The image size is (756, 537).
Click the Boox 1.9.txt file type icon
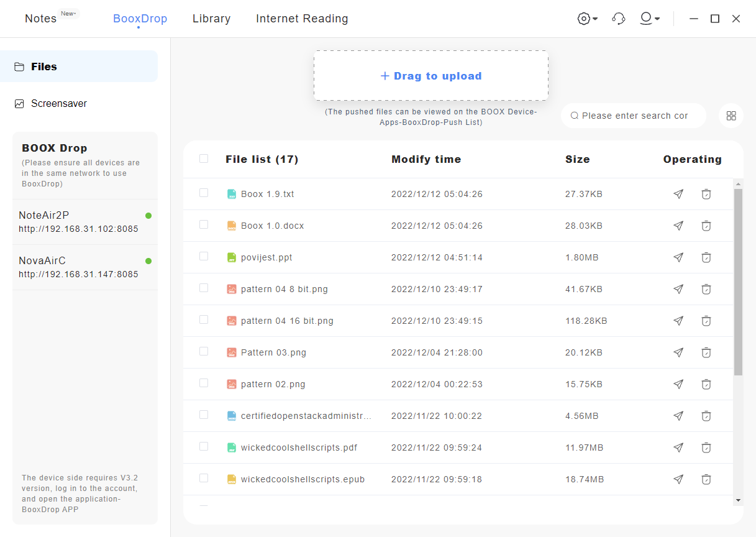click(232, 194)
